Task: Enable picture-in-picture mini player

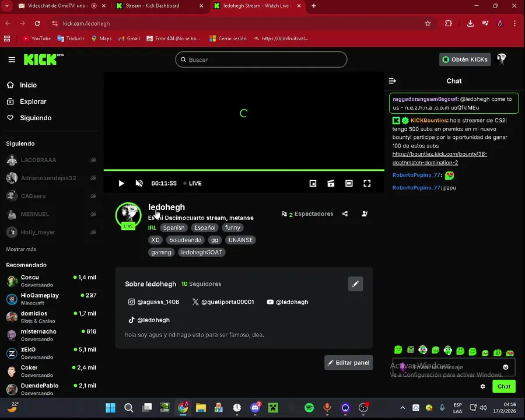Action: point(313,183)
